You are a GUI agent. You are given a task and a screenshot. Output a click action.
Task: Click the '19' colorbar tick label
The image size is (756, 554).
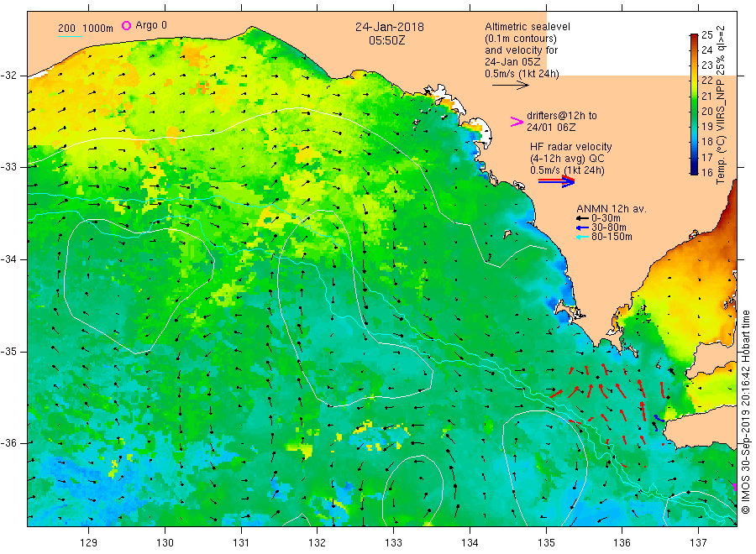(x=706, y=126)
